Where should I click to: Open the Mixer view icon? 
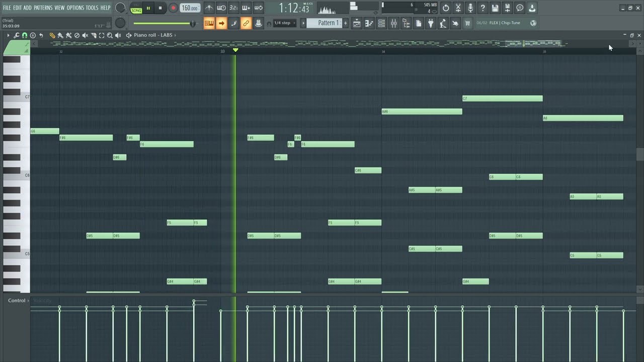click(x=393, y=23)
